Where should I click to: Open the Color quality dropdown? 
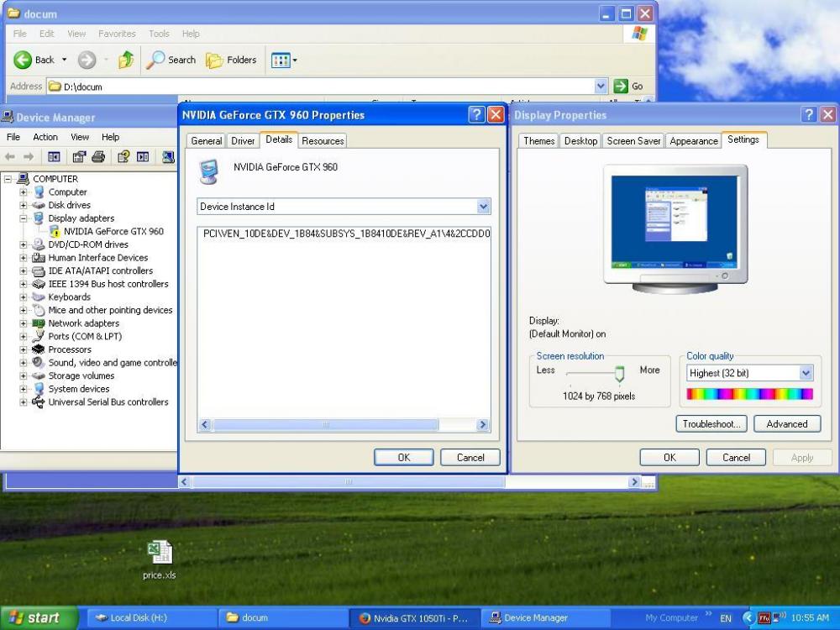(806, 373)
